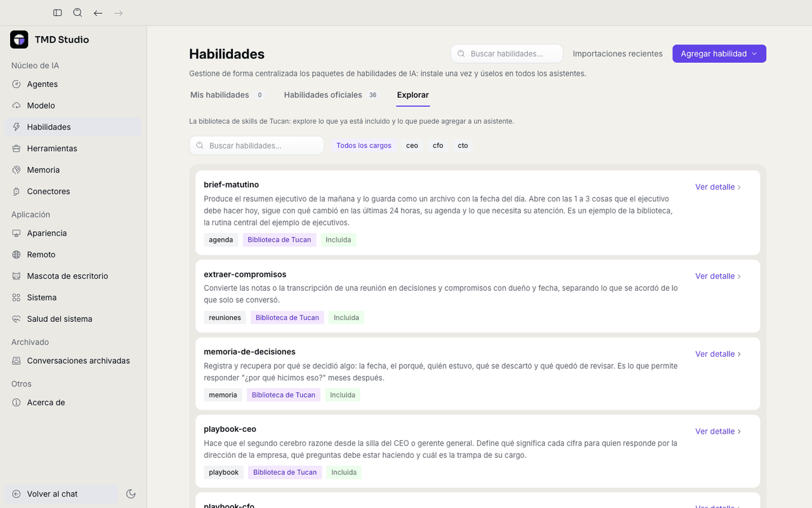This screenshot has height=508, width=812.
Task: Filter skills by ceo role
Action: click(x=412, y=145)
